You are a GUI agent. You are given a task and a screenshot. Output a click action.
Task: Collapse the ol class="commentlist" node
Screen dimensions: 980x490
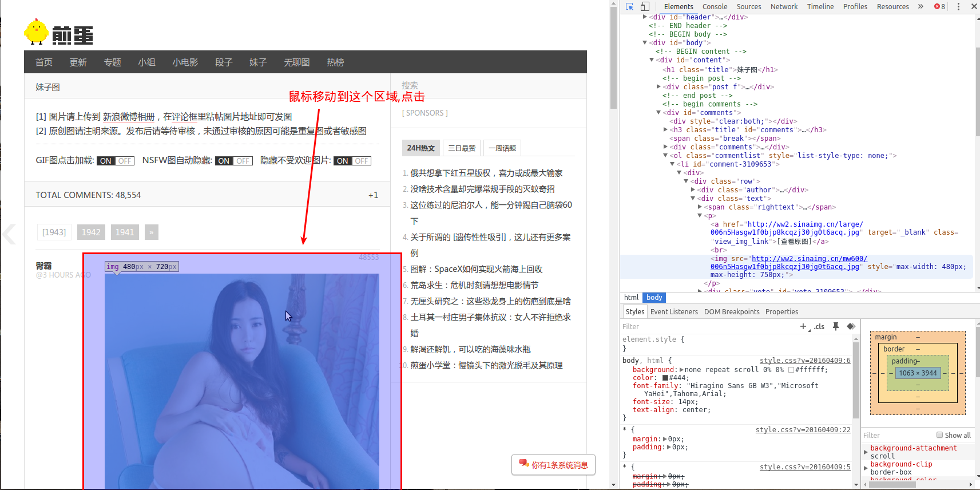click(665, 156)
